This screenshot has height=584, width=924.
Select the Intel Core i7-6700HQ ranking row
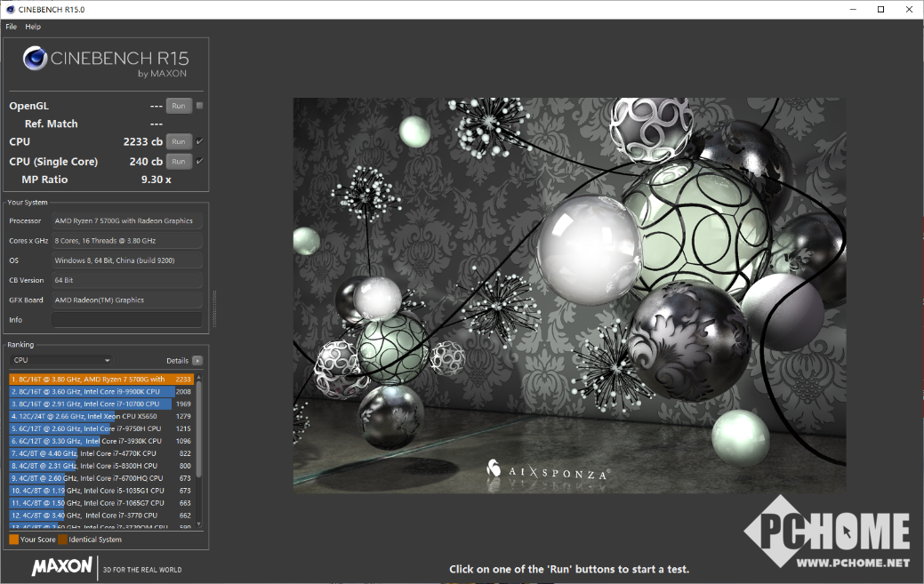[x=101, y=478]
